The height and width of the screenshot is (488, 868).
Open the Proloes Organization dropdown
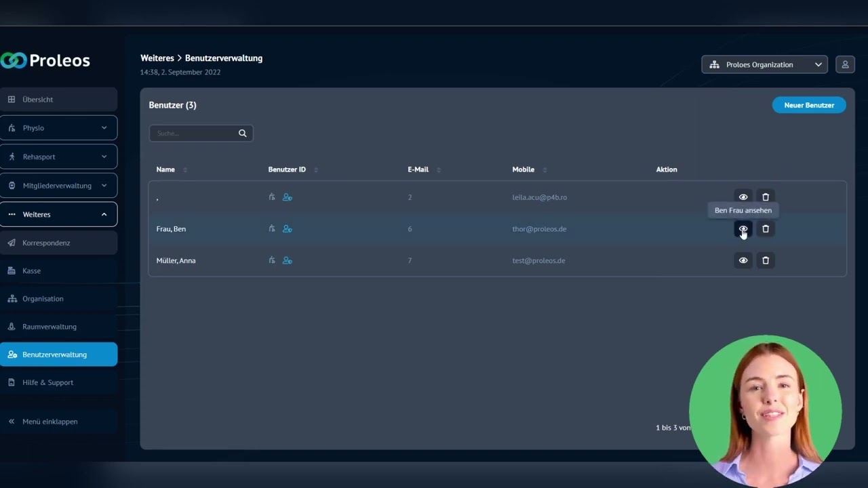pyautogui.click(x=764, y=64)
